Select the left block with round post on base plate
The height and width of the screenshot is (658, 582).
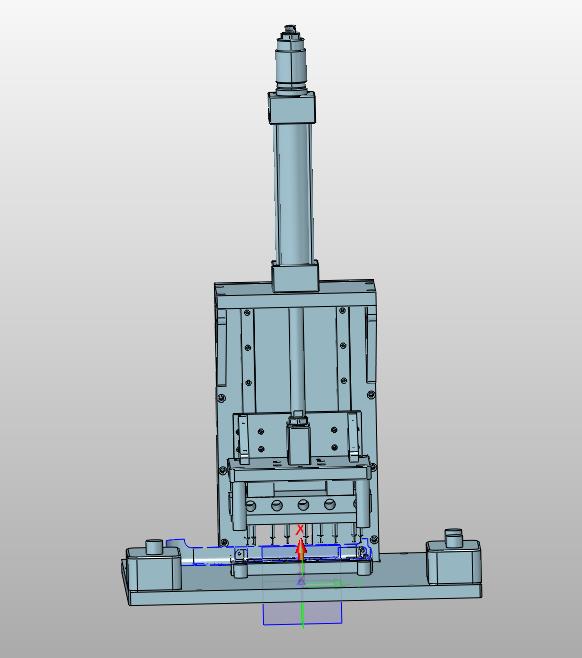coord(154,565)
